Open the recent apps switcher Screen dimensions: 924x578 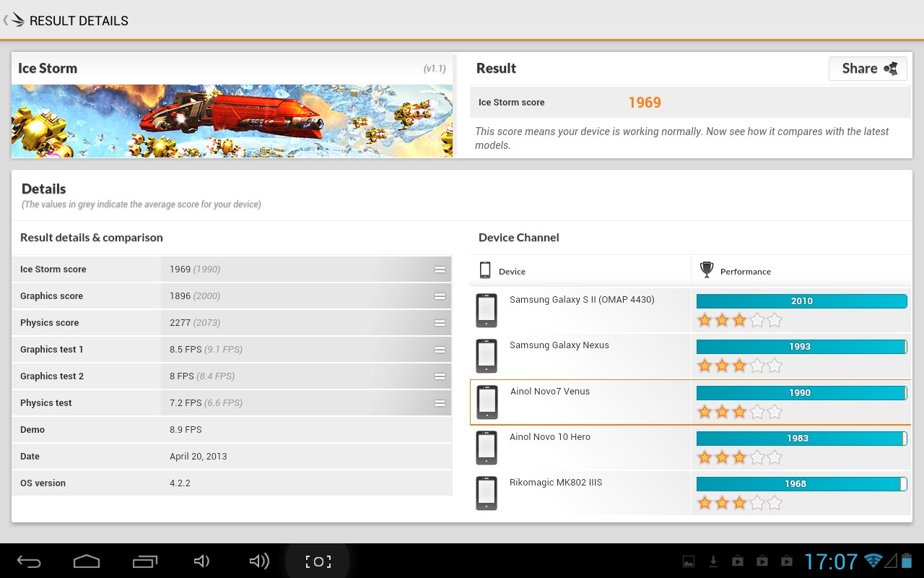point(145,561)
